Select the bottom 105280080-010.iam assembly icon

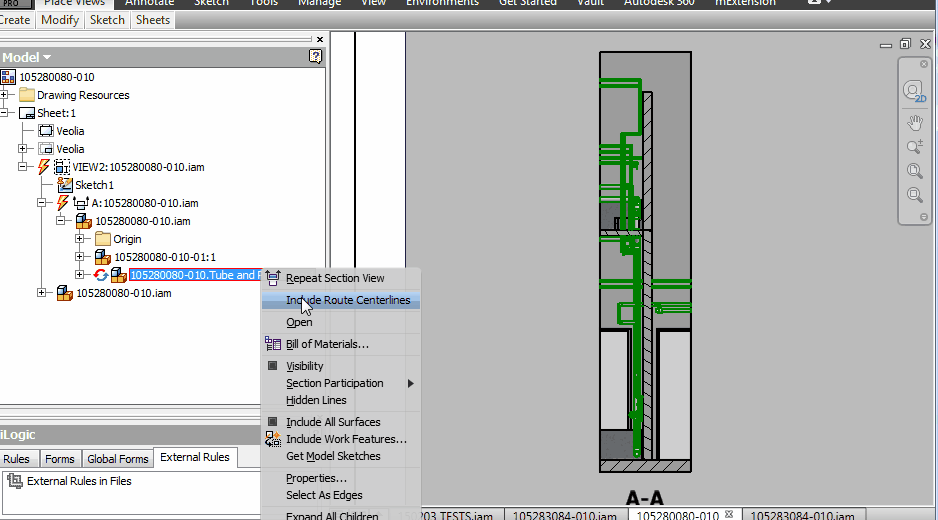(65, 293)
